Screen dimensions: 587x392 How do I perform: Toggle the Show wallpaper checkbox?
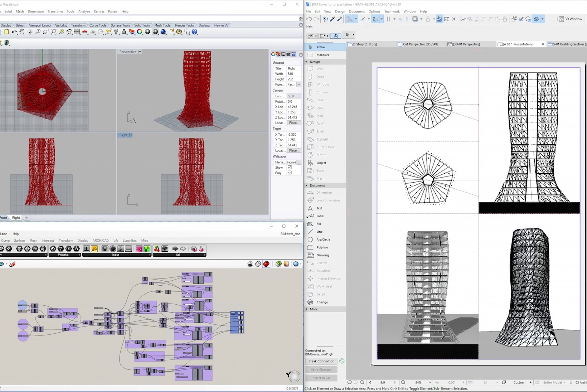point(290,167)
